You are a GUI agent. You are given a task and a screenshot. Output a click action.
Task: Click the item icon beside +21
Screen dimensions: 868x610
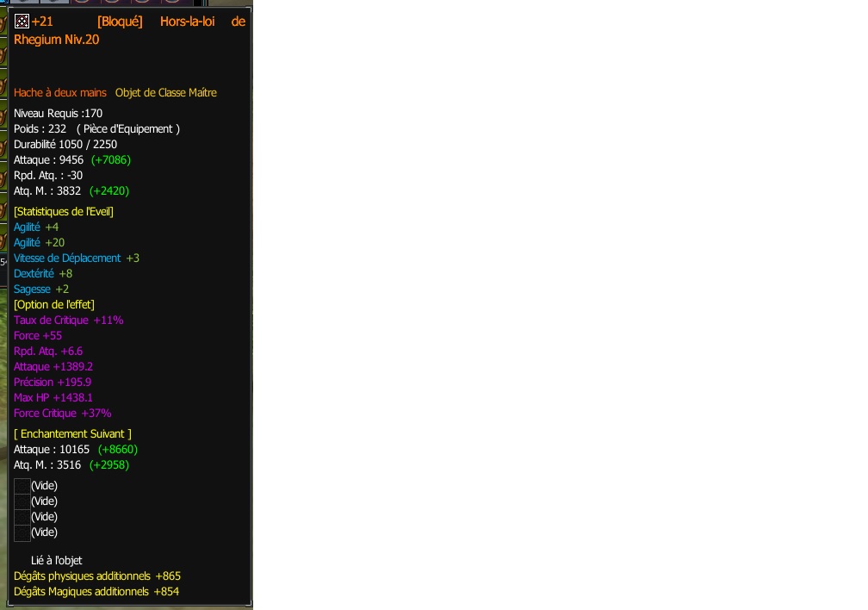point(22,22)
